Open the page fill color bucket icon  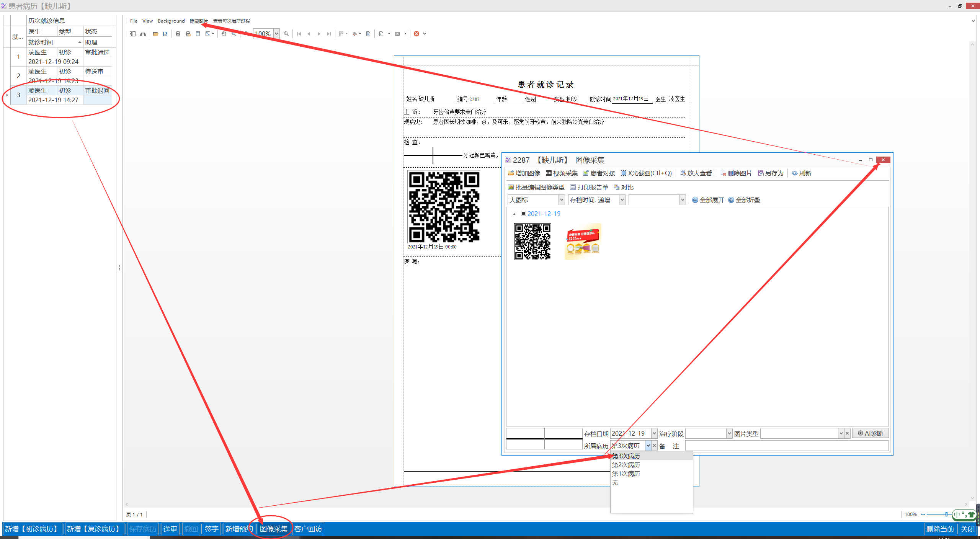coord(355,34)
